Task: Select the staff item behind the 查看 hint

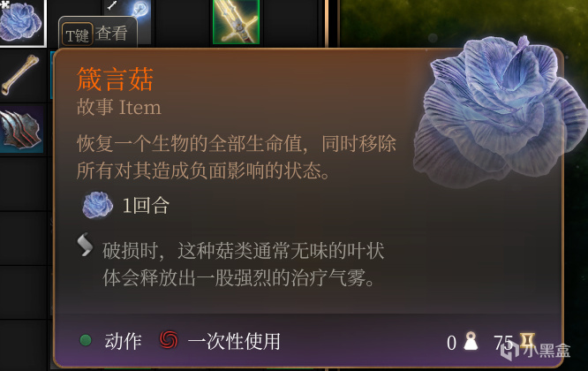Action: pyautogui.click(x=130, y=13)
